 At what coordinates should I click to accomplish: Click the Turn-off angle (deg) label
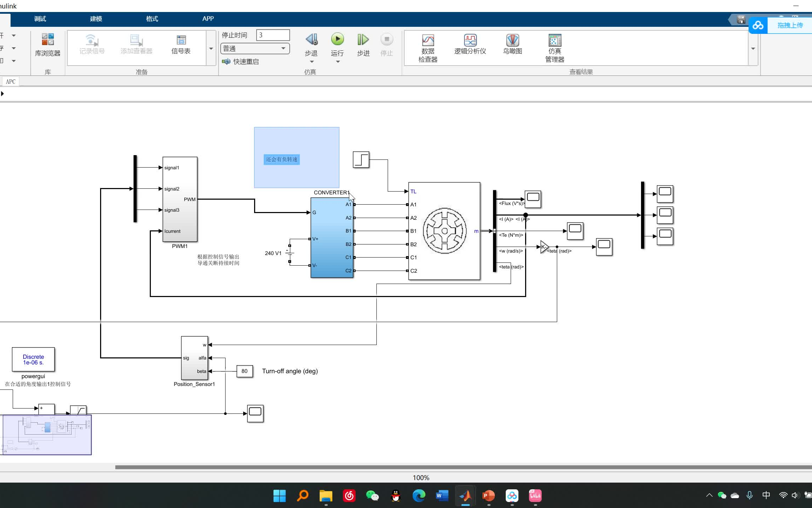point(290,371)
